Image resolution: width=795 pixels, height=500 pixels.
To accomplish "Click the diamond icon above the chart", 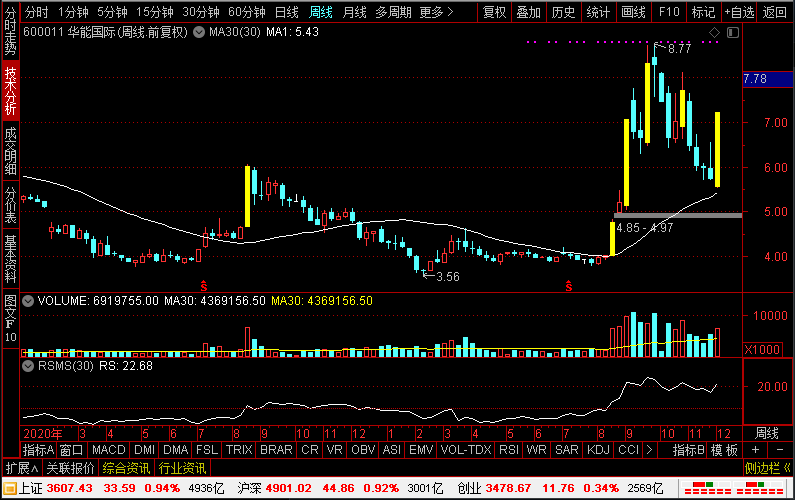I will coord(714,33).
